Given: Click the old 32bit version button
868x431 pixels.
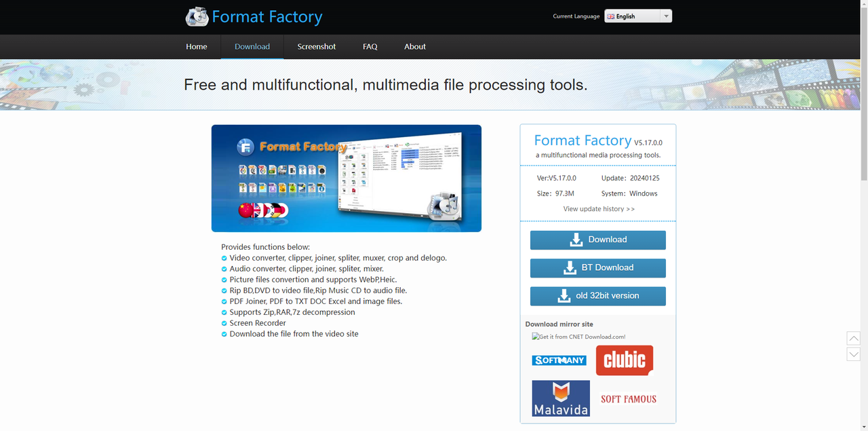Looking at the screenshot, I should [x=598, y=296].
